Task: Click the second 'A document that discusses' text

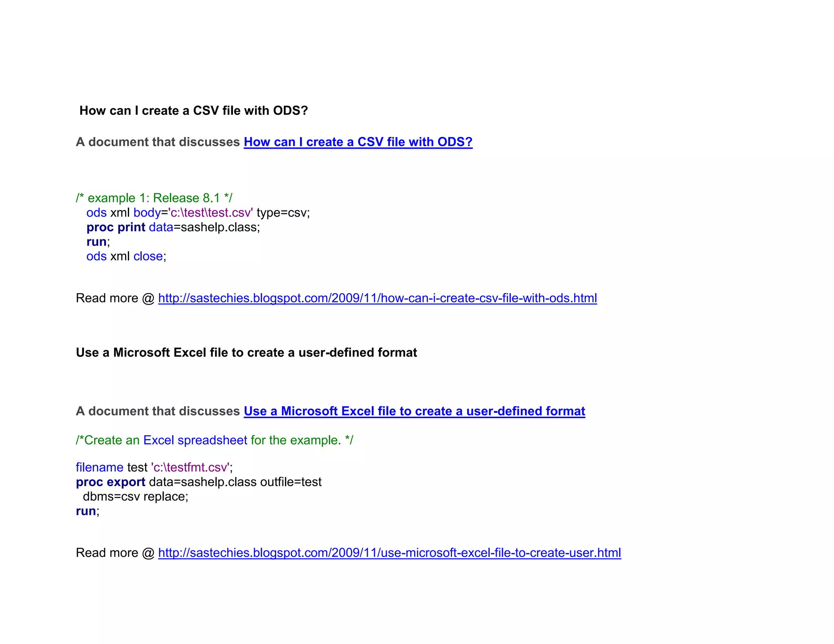Action: (158, 411)
